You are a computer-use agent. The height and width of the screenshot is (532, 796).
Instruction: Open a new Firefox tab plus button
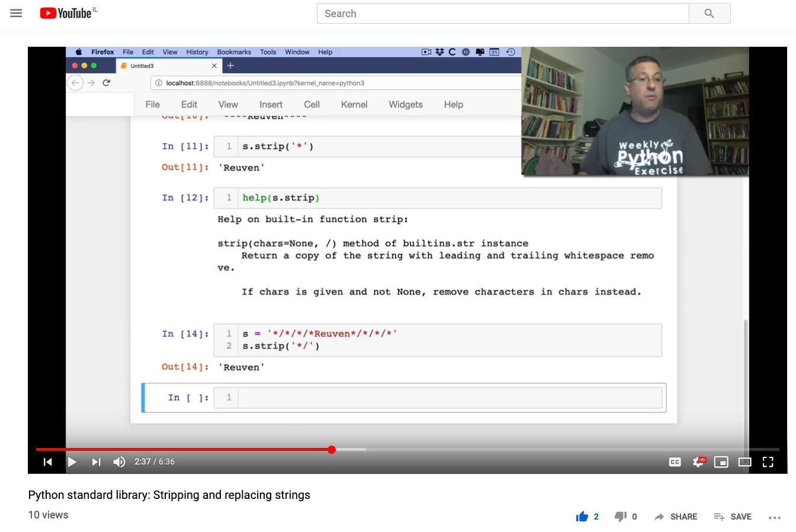tap(231, 66)
